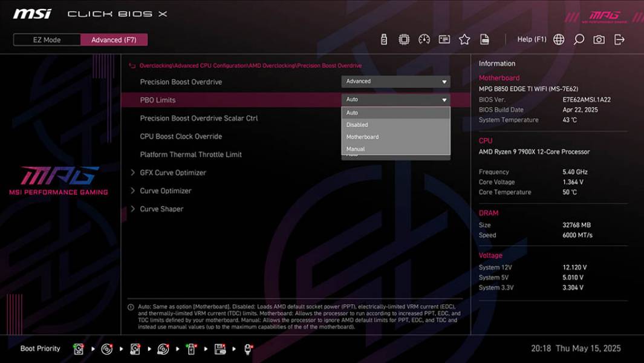Screen dimensions: 644x363
Task: Click Core Temperature value 50 °C
Action: pos(570,192)
